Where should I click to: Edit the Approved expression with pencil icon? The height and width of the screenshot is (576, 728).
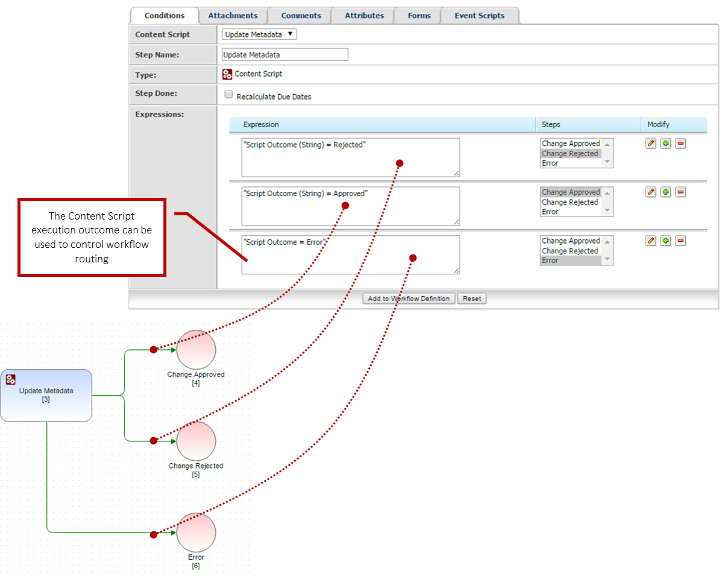[x=651, y=192]
